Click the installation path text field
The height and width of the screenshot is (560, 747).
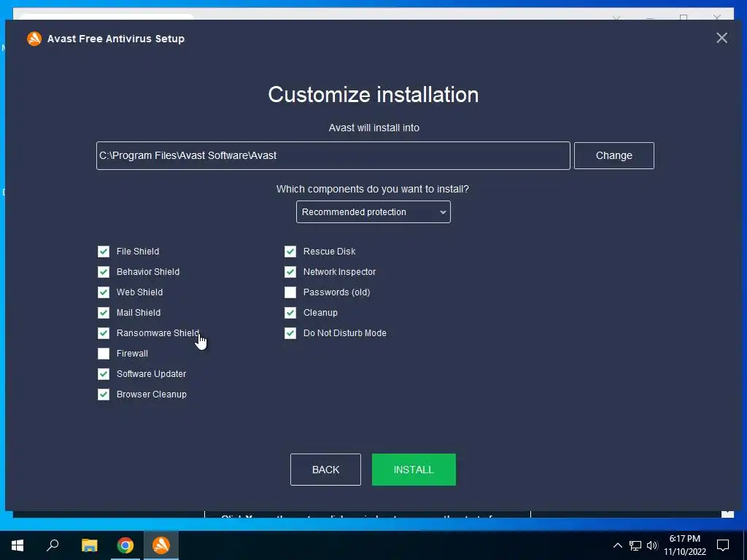coord(333,156)
